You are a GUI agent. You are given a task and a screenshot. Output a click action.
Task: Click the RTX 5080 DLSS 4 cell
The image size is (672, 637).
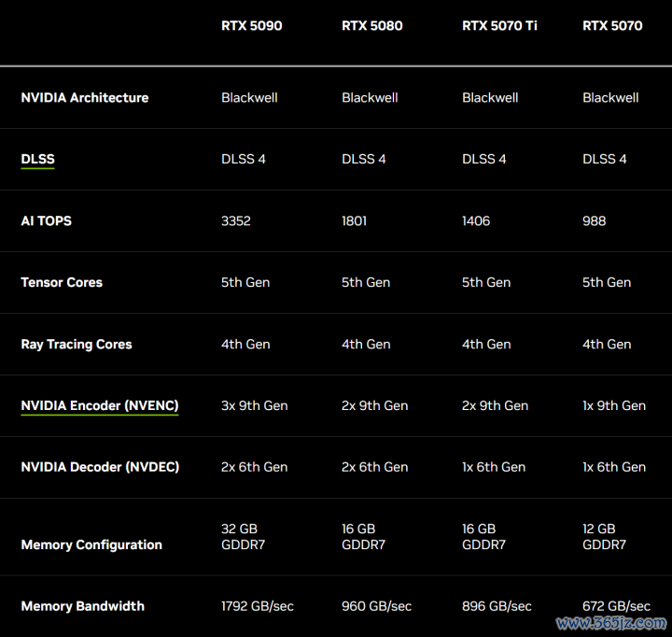click(364, 159)
